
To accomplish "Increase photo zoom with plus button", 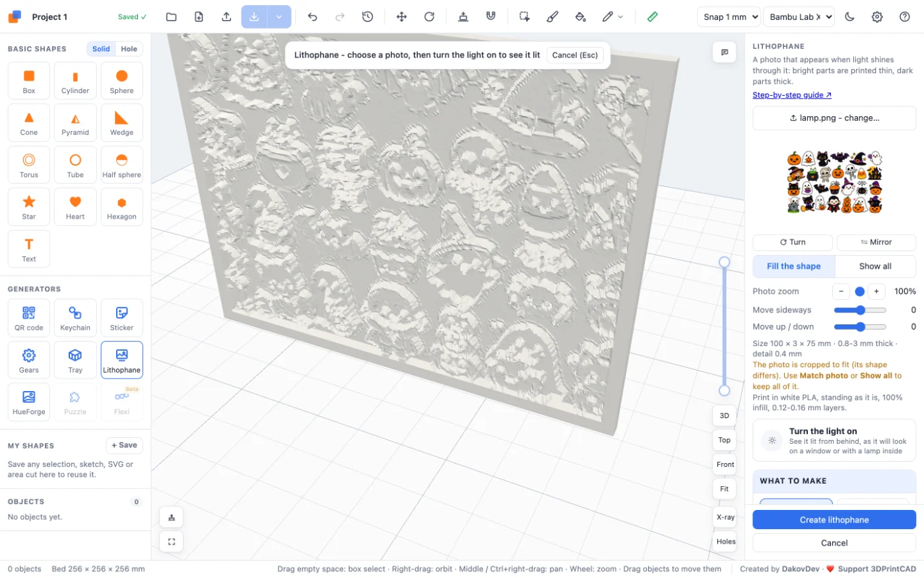I will point(876,291).
